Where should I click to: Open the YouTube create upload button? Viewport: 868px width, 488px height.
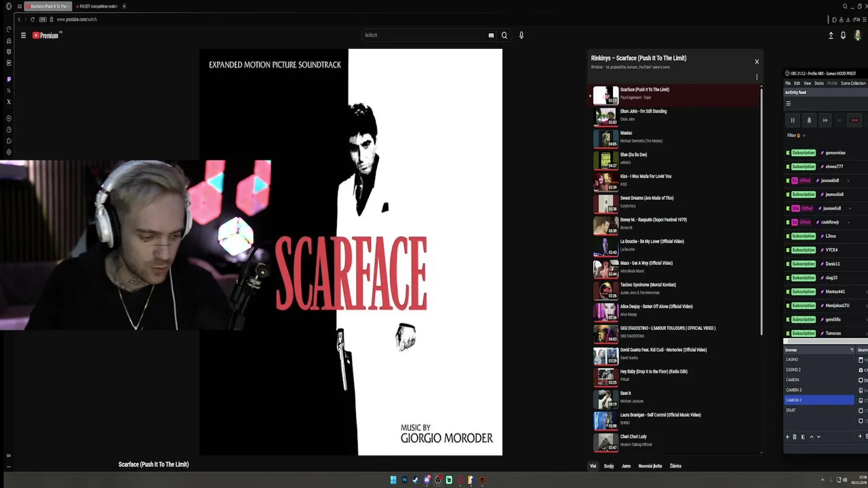(x=831, y=35)
